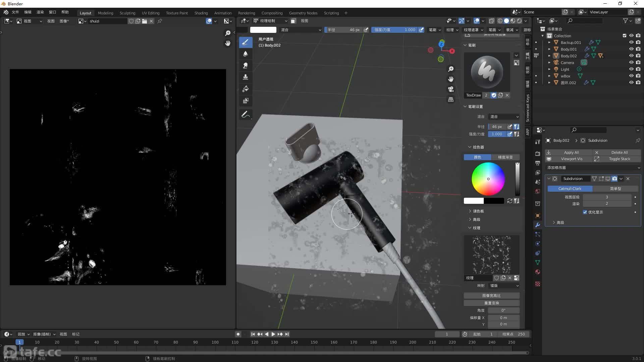Play animation forward
This screenshot has height=362, width=644.
[273, 334]
